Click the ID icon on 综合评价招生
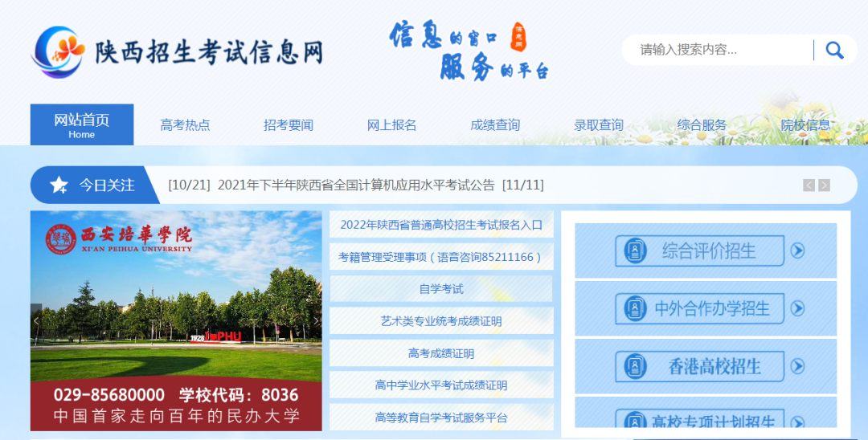Screen dimensions: 868x440 (x=635, y=251)
